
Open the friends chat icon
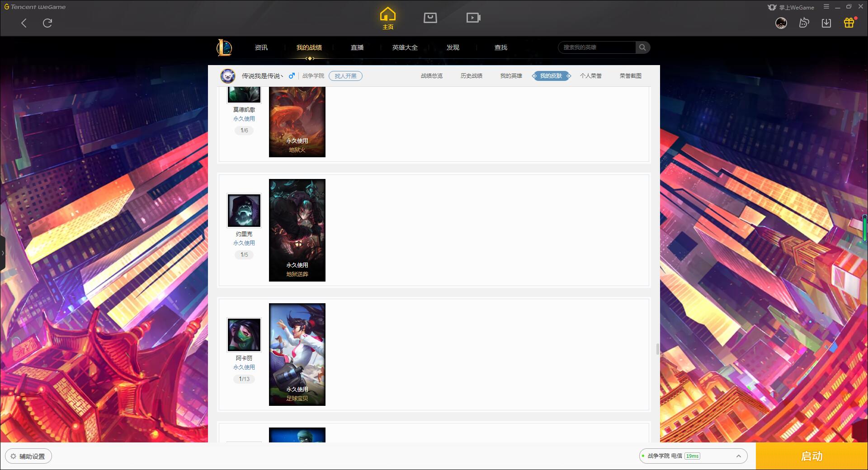(x=804, y=23)
